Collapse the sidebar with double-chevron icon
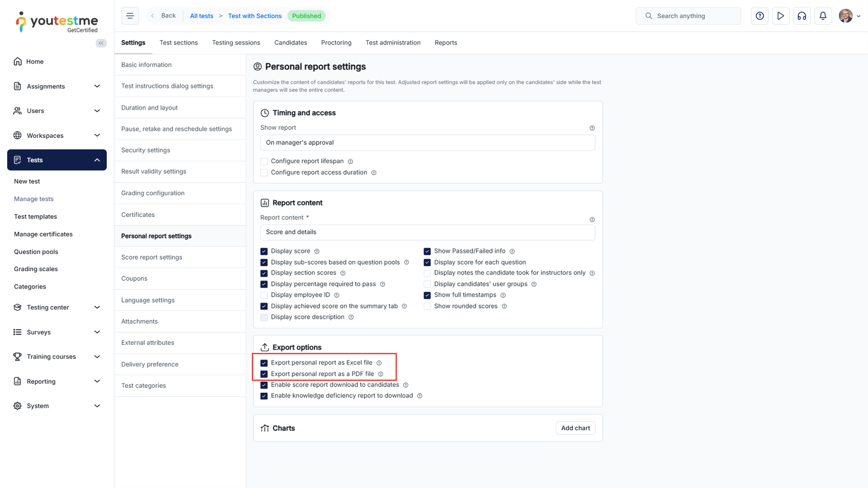The width and height of the screenshot is (868, 488). 101,43
